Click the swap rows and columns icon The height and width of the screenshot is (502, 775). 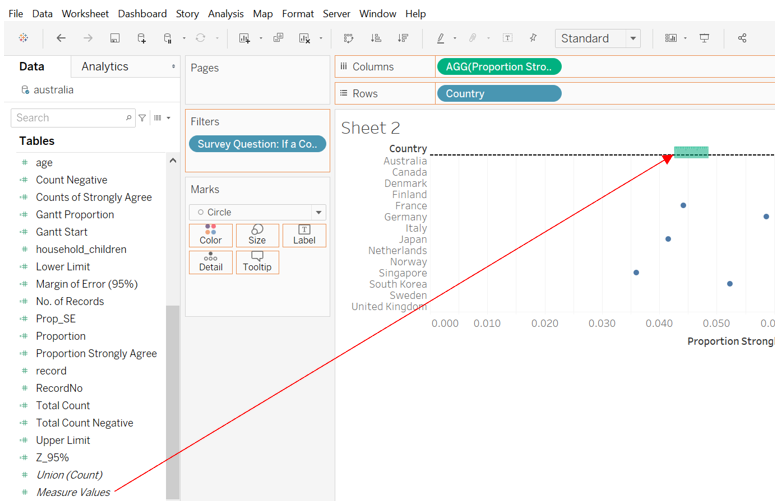click(x=349, y=38)
